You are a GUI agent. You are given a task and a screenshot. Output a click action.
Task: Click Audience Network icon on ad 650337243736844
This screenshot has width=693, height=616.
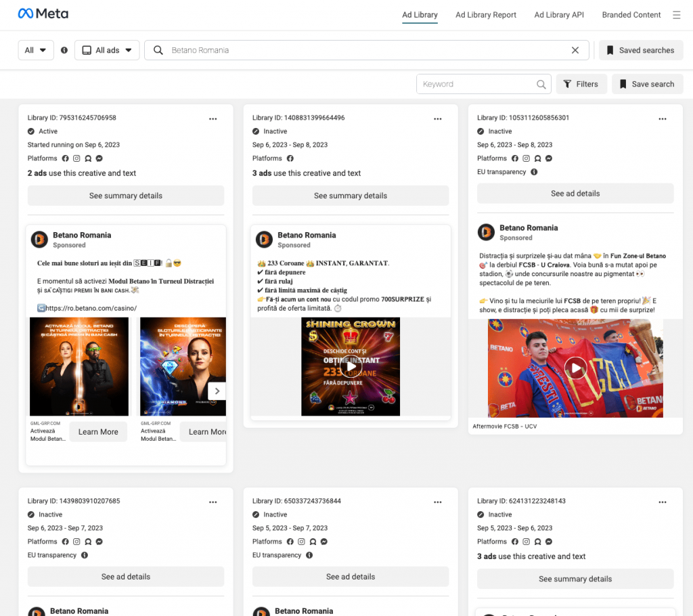coord(313,542)
